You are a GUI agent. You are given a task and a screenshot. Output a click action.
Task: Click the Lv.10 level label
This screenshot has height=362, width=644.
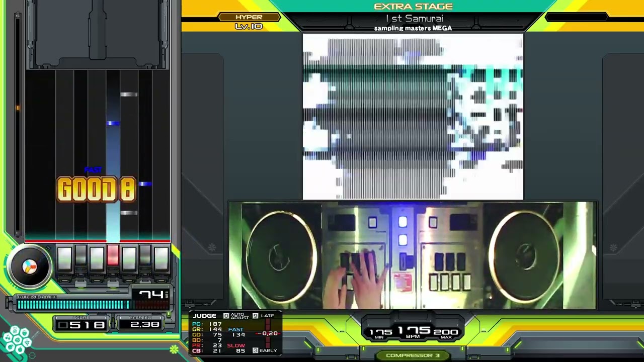point(249,26)
